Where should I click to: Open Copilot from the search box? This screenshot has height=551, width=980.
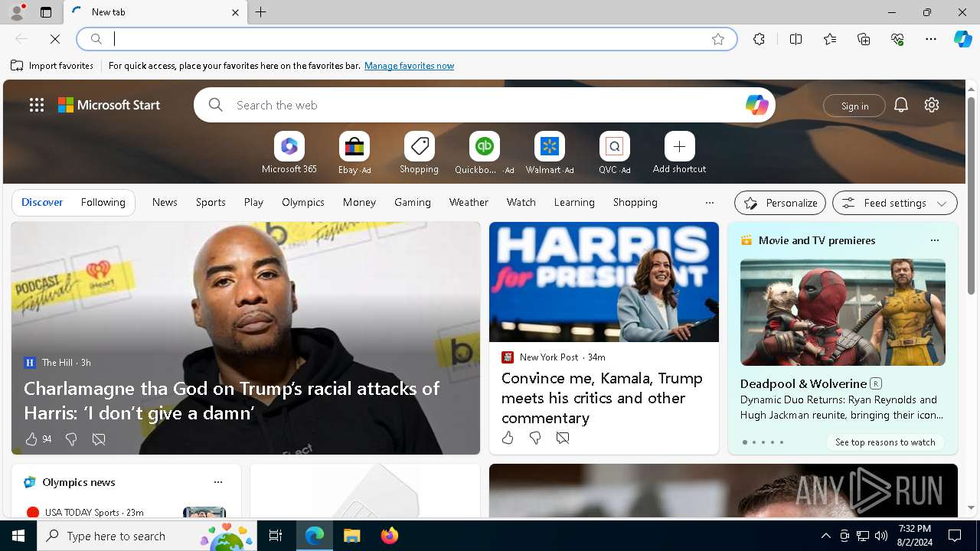[756, 105]
